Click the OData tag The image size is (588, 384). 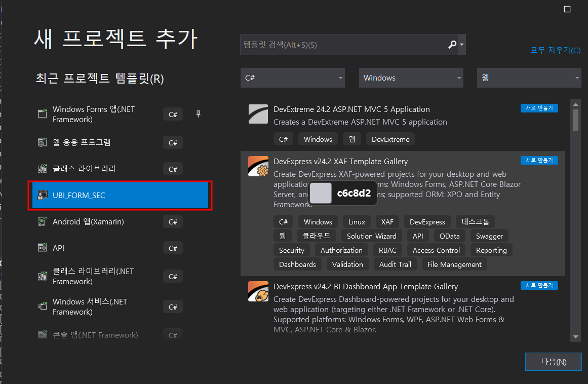(x=449, y=236)
